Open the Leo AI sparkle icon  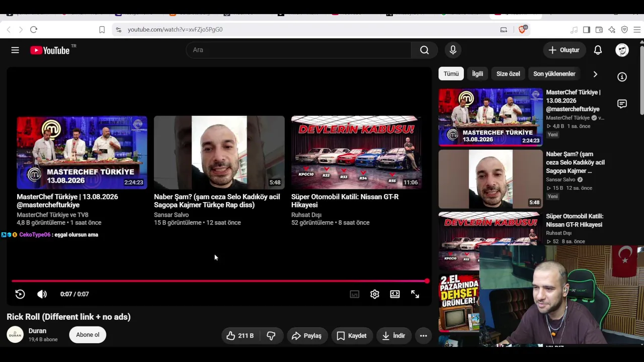[x=612, y=30]
